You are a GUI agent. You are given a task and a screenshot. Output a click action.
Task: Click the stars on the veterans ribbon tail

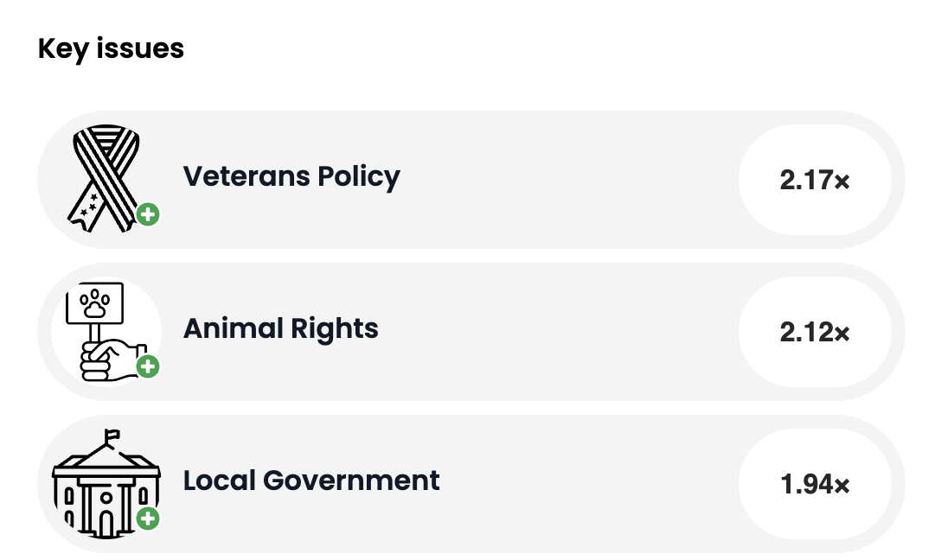(x=89, y=204)
